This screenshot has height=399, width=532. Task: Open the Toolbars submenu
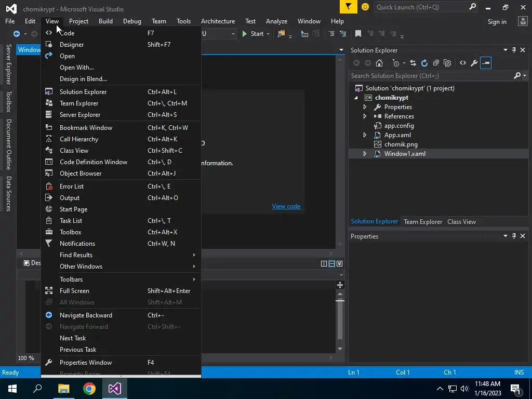[x=121, y=279]
